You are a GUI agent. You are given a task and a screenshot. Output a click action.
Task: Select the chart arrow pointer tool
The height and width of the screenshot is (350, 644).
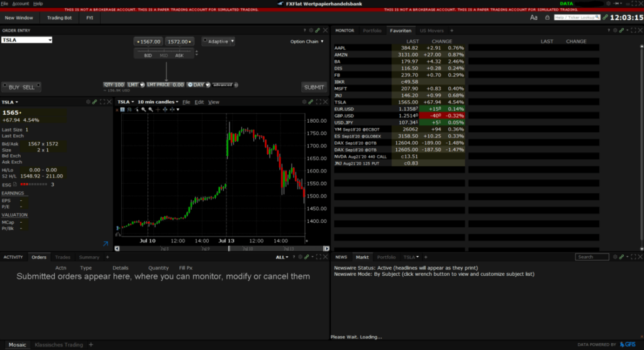pyautogui.click(x=136, y=110)
